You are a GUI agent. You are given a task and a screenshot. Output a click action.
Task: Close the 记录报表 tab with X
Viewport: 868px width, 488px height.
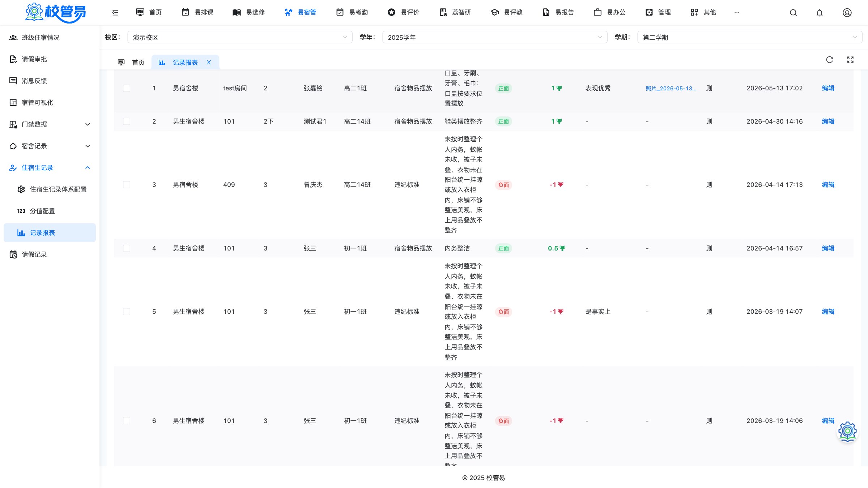click(209, 63)
